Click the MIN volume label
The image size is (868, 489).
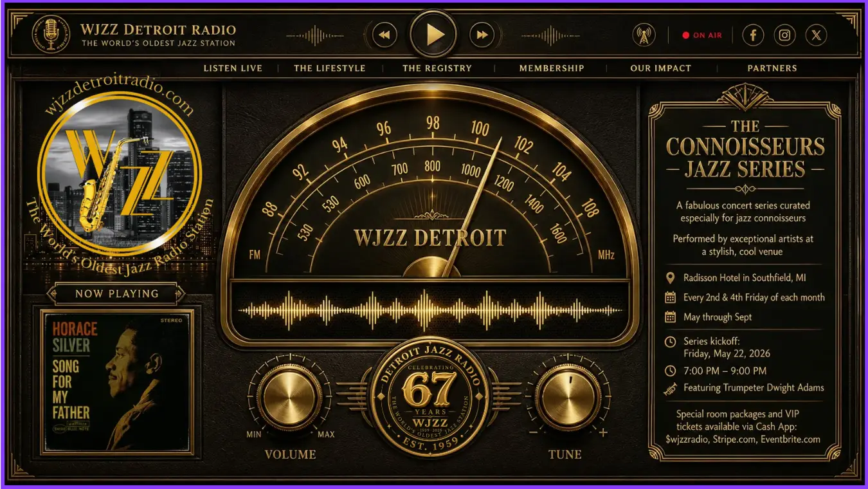(254, 434)
